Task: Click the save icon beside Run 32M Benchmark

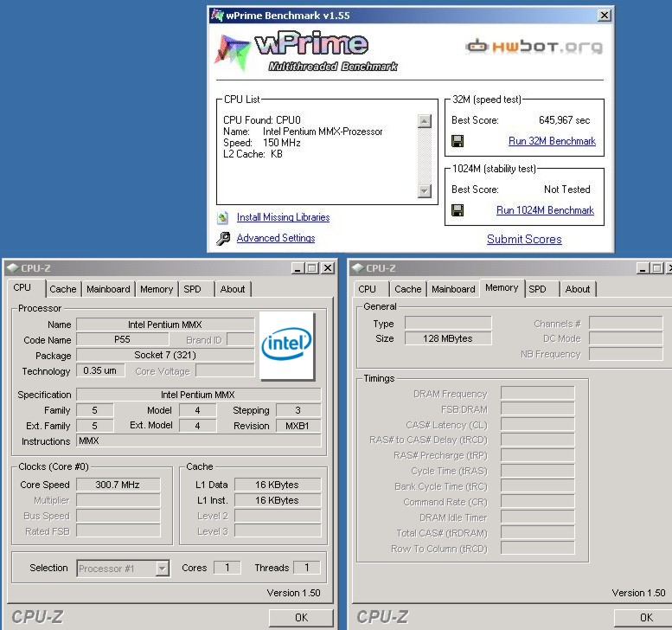Action: click(x=458, y=141)
